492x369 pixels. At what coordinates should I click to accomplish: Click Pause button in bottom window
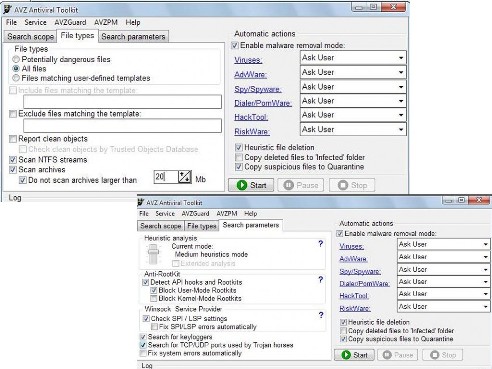398,355
